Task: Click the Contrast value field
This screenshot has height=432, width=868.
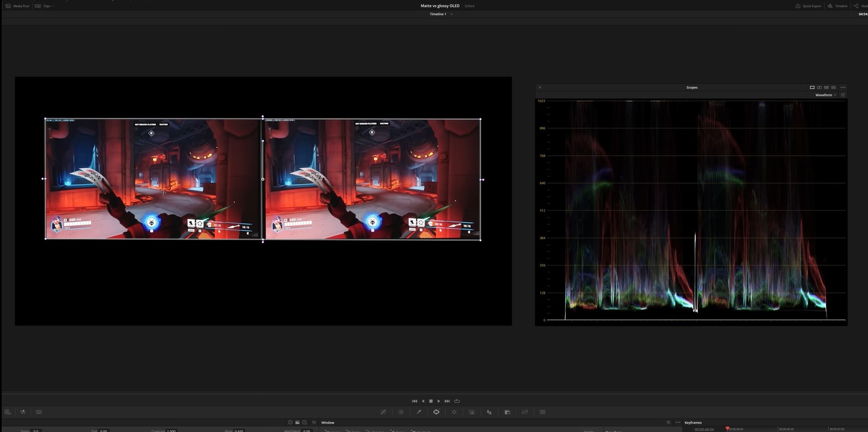Action: (171, 430)
